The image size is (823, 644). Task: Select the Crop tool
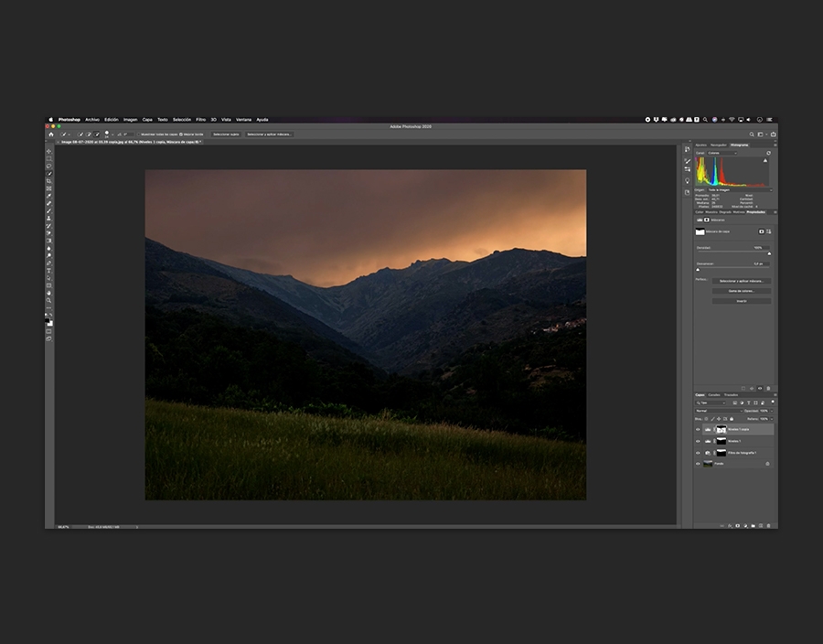48,181
